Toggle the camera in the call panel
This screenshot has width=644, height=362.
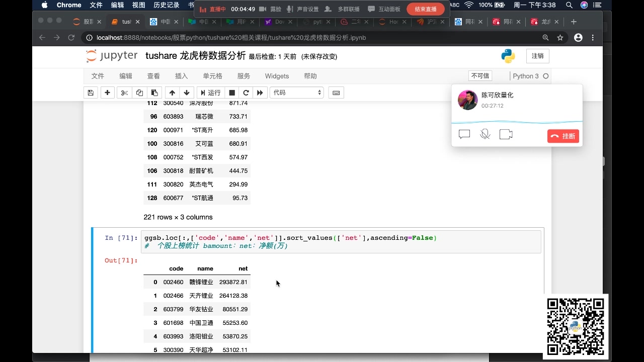(506, 134)
